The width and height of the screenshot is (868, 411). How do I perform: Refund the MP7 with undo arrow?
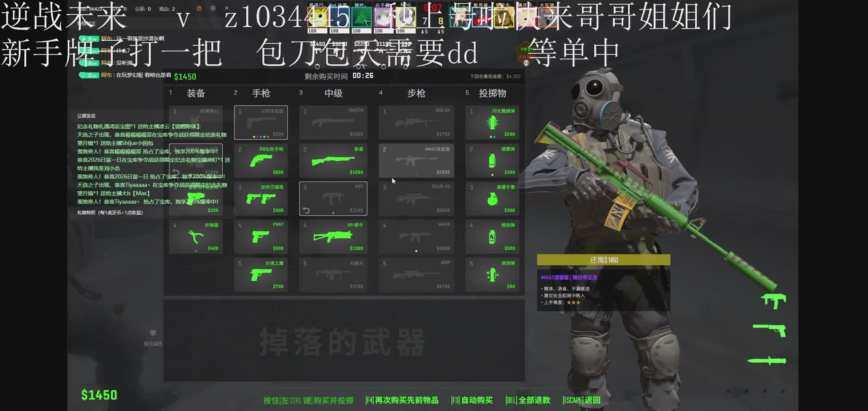[x=306, y=210]
